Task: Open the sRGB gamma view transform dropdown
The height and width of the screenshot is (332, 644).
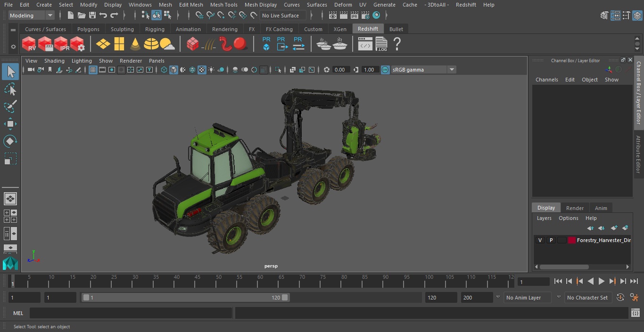Action: tap(423, 70)
